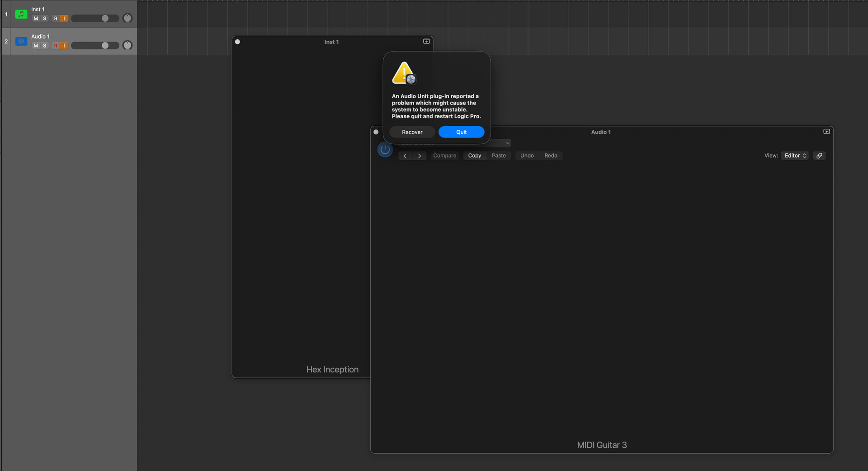Toggle the Audio 1 plug-in power button

[385, 150]
